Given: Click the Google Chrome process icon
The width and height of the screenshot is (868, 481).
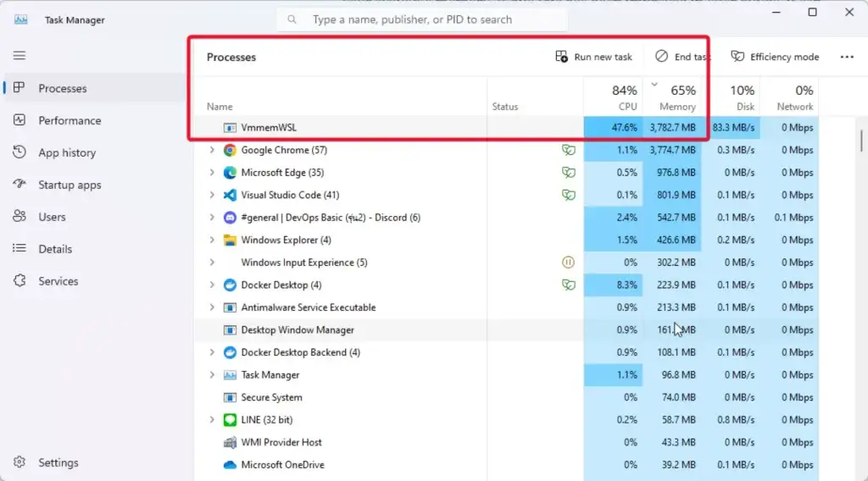Looking at the screenshot, I should [x=230, y=150].
